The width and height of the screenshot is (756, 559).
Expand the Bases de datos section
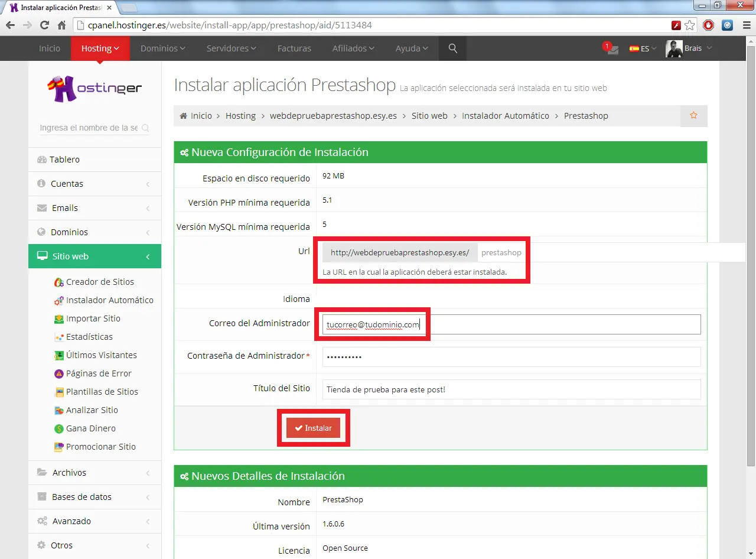[x=94, y=497]
